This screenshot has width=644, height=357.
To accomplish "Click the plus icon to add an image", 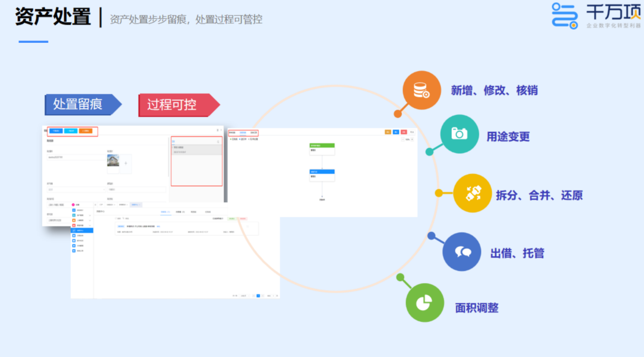I will (x=126, y=163).
